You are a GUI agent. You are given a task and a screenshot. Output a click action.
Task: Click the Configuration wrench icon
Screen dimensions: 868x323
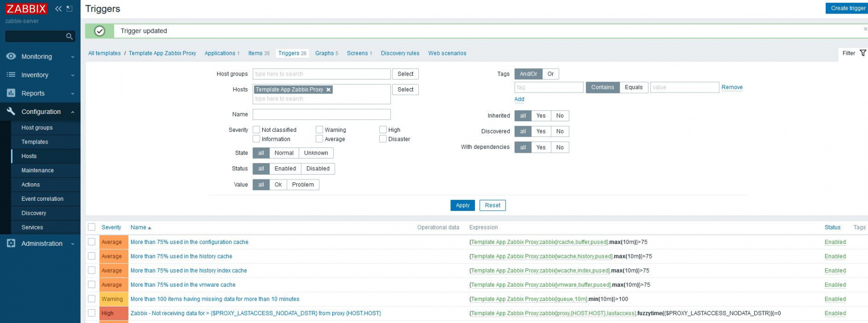(x=11, y=112)
